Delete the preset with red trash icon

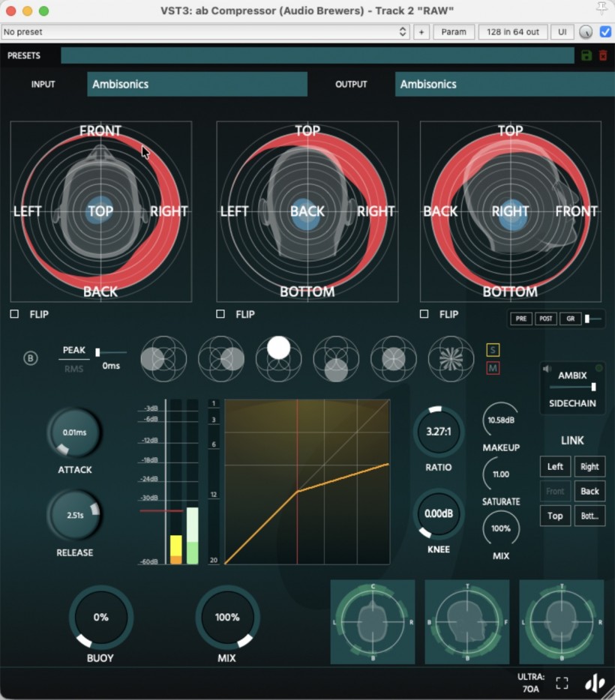603,55
